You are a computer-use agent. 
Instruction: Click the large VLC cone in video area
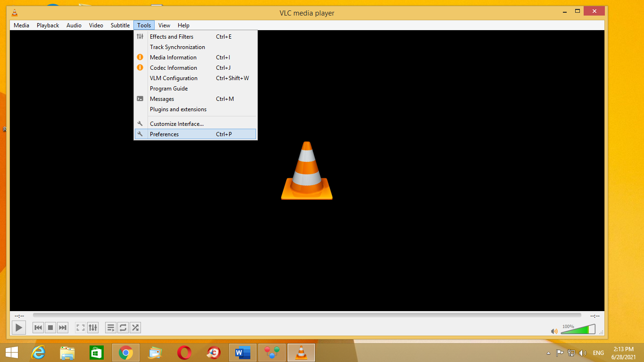pyautogui.click(x=307, y=171)
